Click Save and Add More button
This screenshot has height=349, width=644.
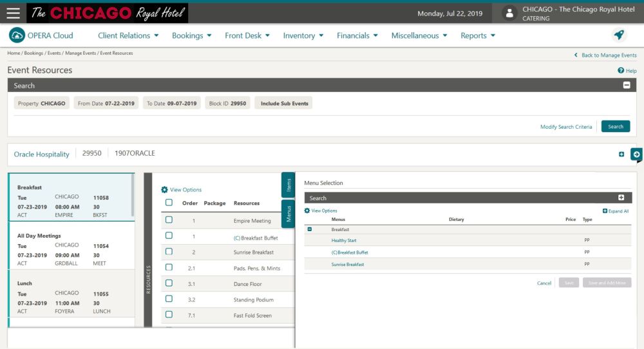coord(607,283)
